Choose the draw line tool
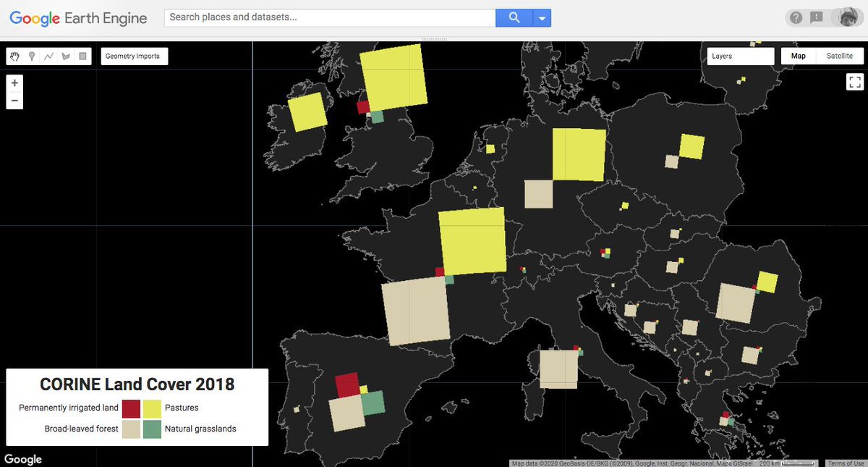 coord(48,56)
